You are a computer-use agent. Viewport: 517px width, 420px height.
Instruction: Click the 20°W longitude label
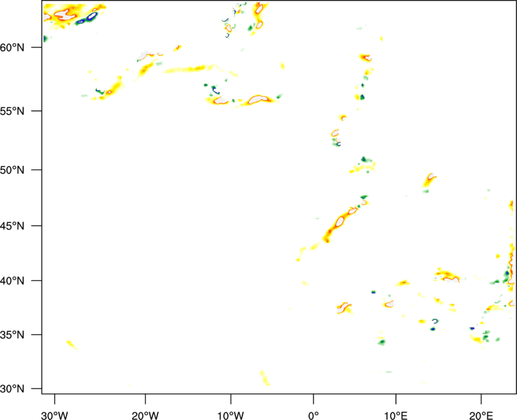145,415
